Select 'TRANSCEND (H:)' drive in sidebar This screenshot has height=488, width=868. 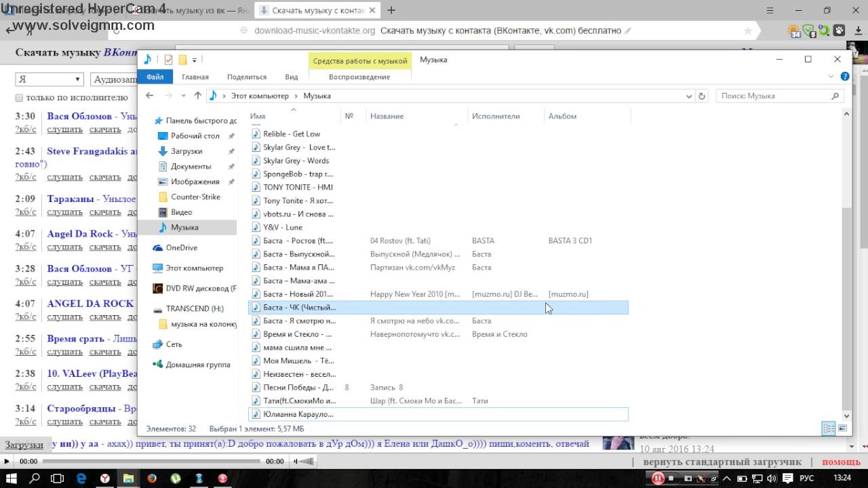pyautogui.click(x=194, y=308)
